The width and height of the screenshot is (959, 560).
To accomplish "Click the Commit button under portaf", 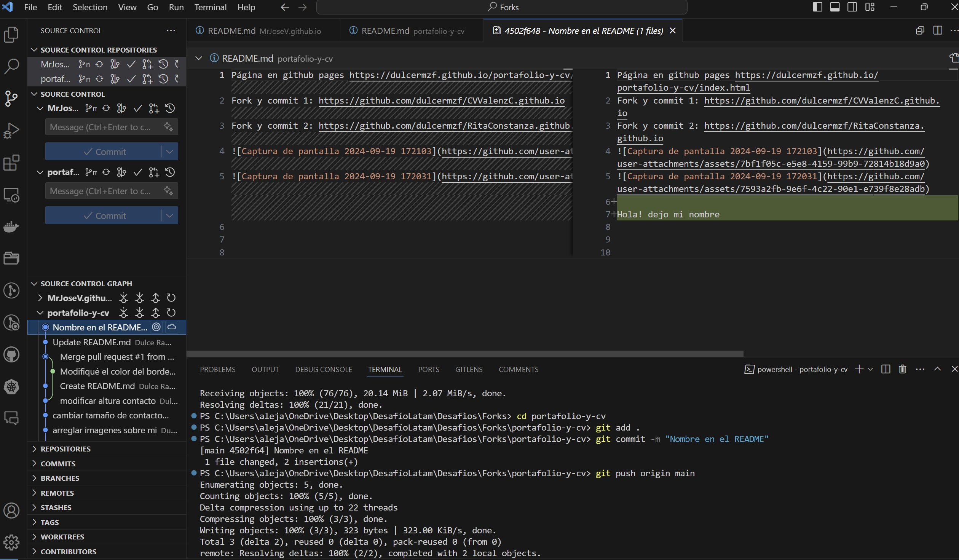I will 104,215.
